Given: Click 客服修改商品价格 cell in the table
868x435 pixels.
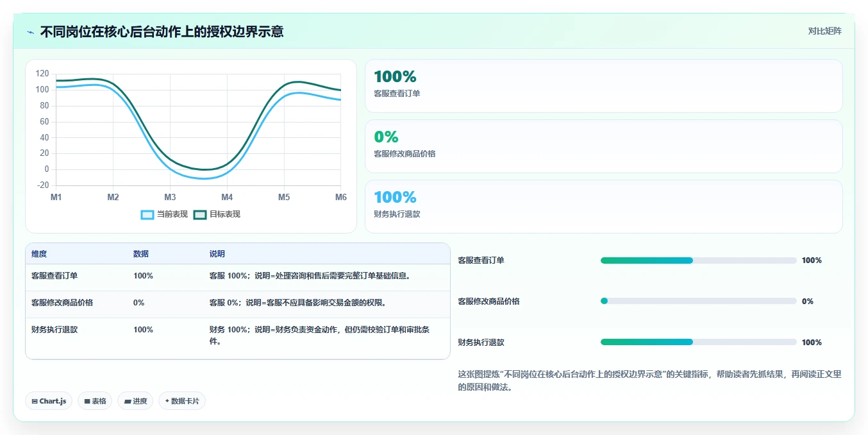Looking at the screenshot, I should [x=62, y=303].
